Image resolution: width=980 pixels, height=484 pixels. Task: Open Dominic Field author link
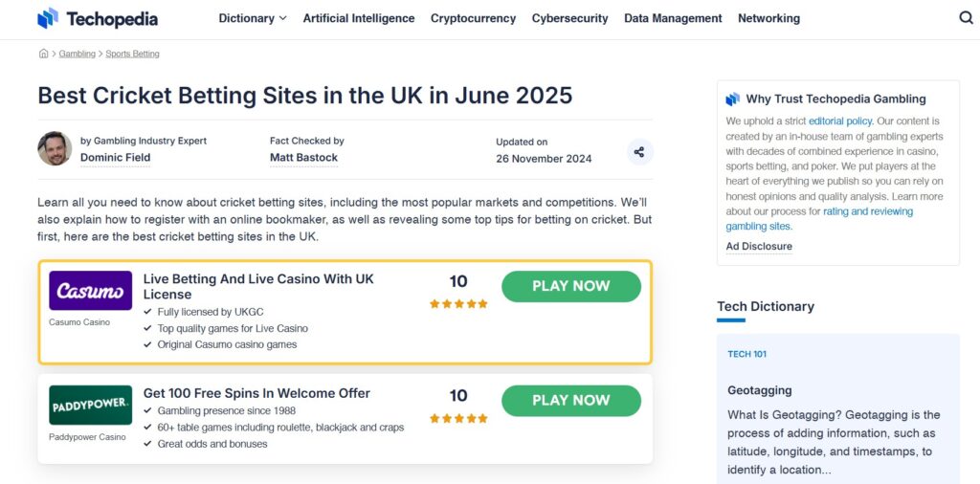[x=116, y=158]
